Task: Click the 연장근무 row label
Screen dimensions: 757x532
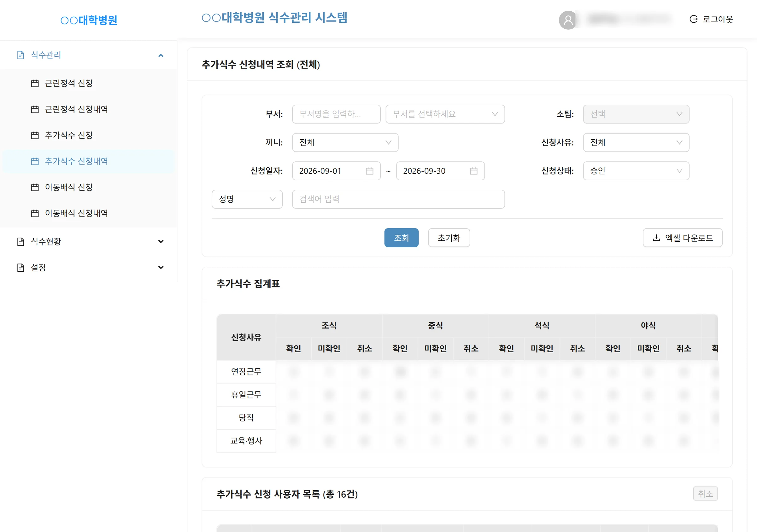Action: click(246, 372)
